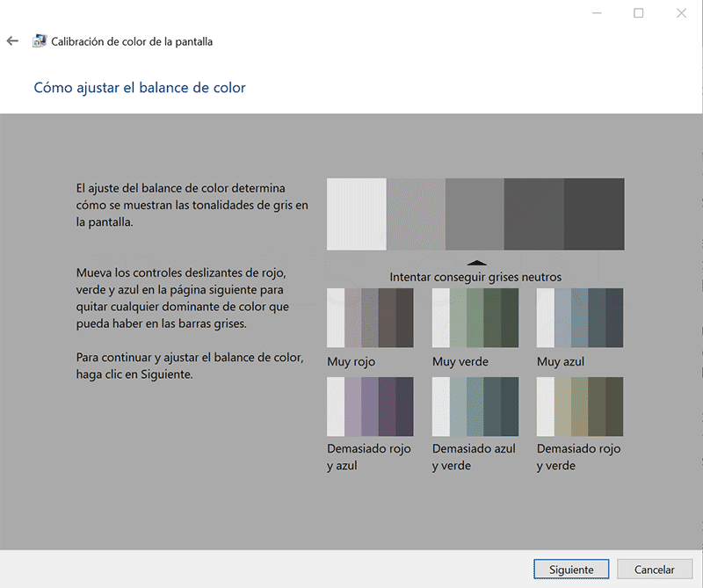Click the 'Demasiado azul y verde' label

474,457
